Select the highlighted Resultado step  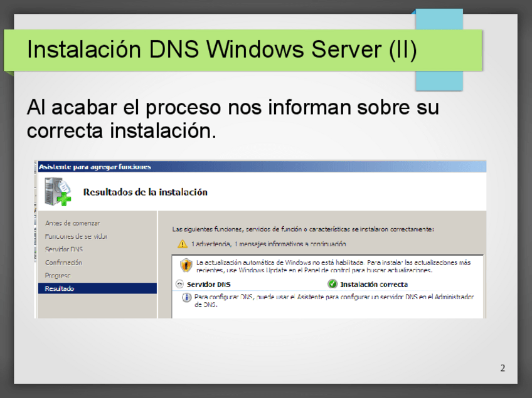click(97, 288)
